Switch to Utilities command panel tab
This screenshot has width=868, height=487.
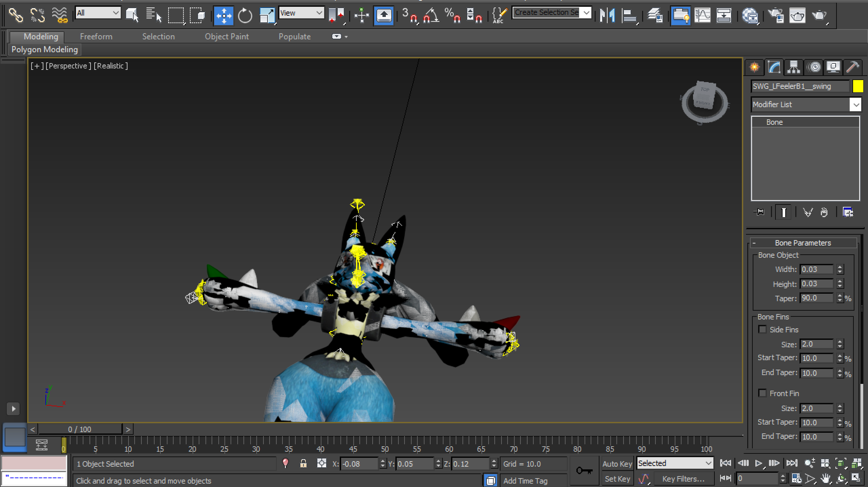pyautogui.click(x=852, y=67)
